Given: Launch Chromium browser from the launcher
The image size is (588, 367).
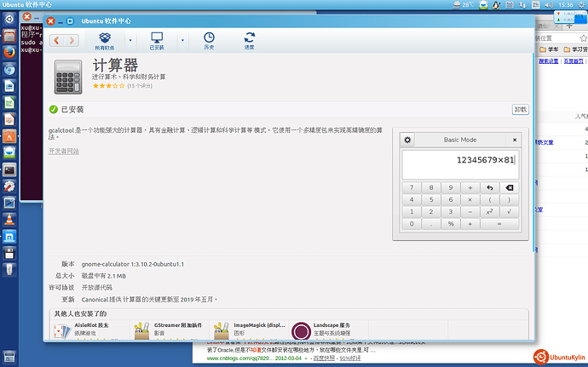Looking at the screenshot, I should (x=9, y=69).
